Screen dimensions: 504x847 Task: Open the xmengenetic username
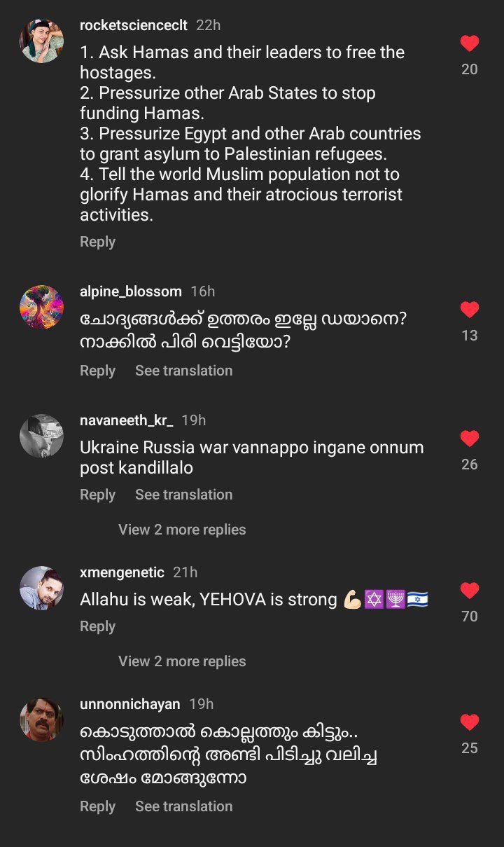pos(122,572)
